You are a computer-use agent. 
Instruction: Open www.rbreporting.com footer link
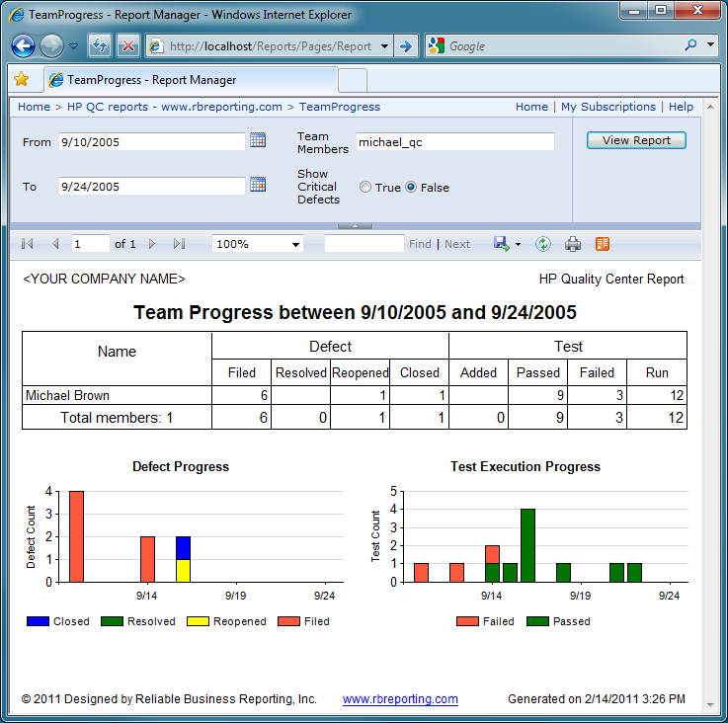coord(400,699)
